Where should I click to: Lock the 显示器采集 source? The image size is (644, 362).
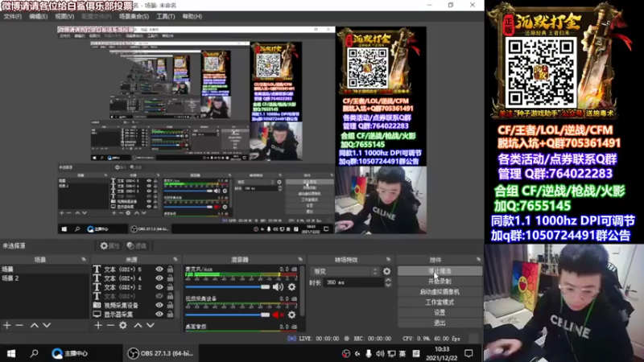point(170,315)
